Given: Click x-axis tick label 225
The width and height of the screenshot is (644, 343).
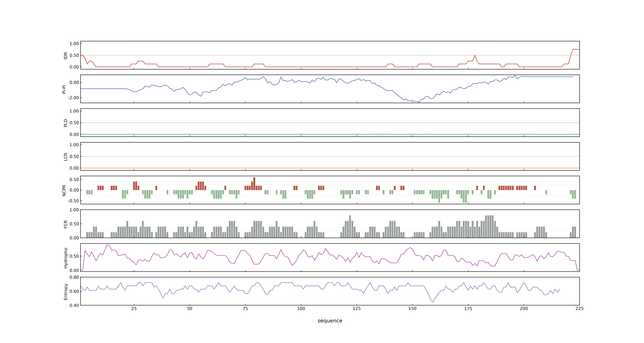Looking at the screenshot, I should [x=579, y=309].
